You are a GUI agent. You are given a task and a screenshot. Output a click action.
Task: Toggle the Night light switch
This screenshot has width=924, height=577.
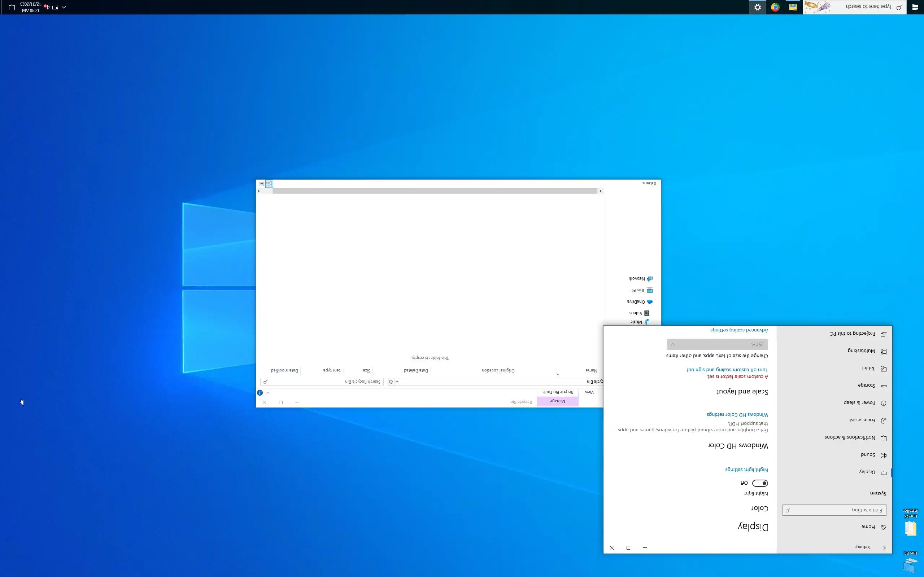(x=760, y=483)
